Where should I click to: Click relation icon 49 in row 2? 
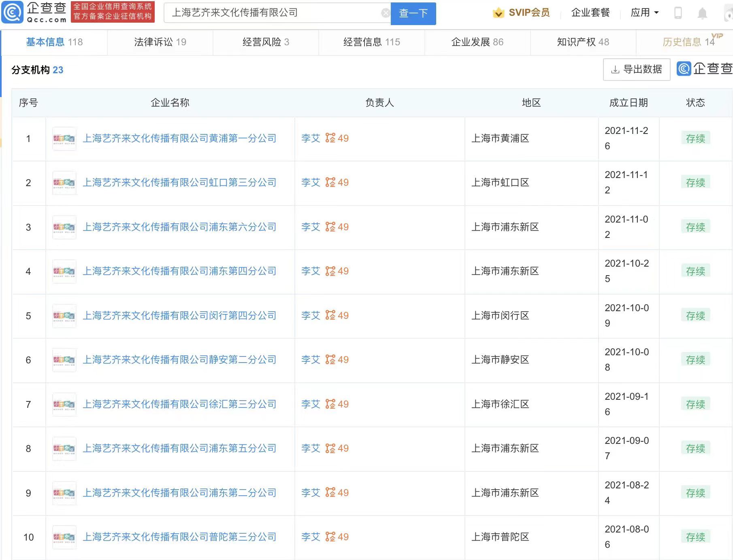pos(337,182)
